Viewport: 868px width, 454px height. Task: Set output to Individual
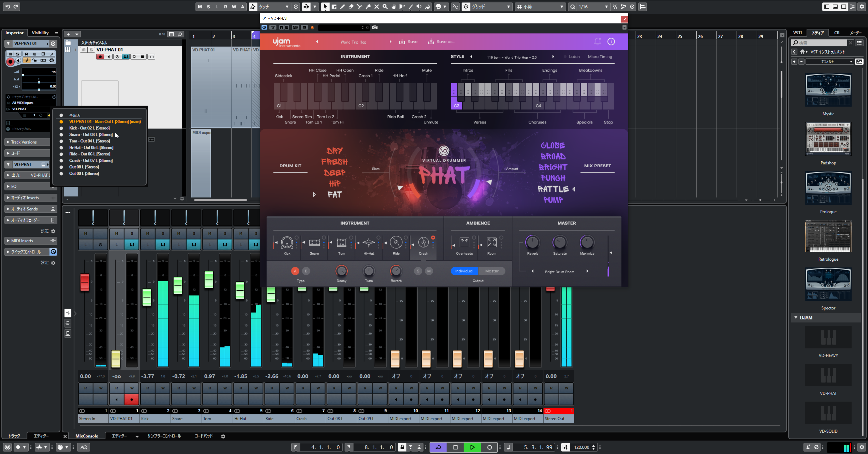coord(464,271)
